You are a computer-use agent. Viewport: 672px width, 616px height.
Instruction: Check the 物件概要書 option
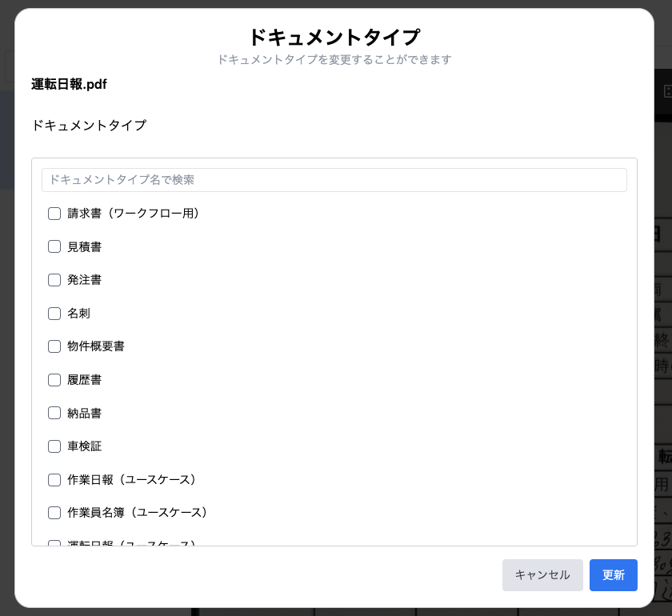pos(54,346)
